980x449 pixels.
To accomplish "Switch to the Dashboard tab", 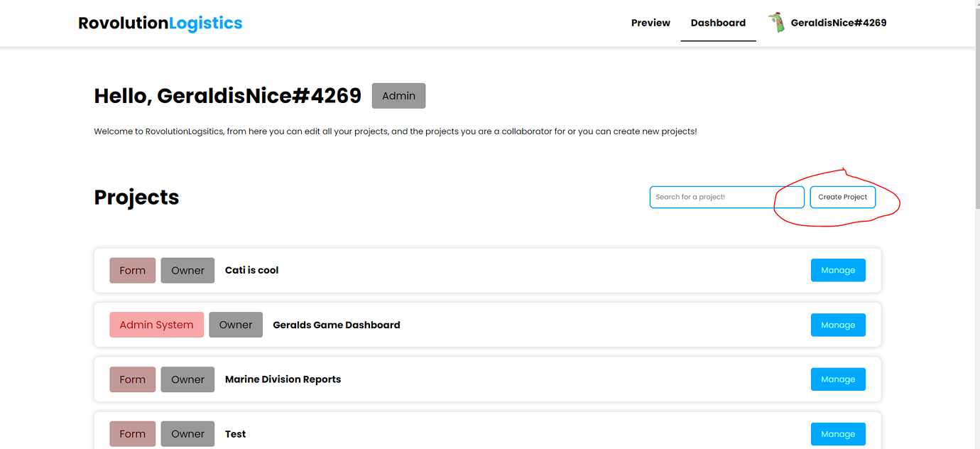I will tap(718, 22).
